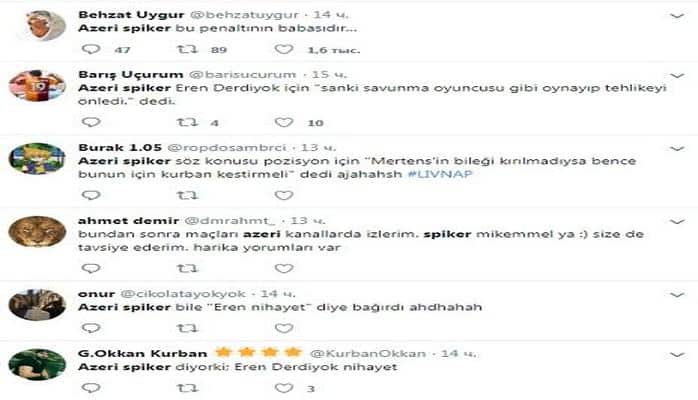
Task: Open Behzat Uygur's profile picture
Action: point(45,25)
